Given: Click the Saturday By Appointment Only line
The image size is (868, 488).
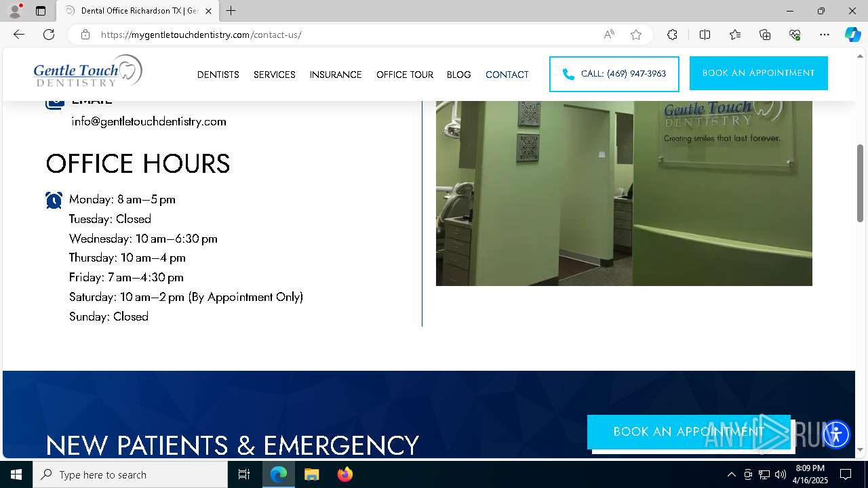Looking at the screenshot, I should pos(186,297).
